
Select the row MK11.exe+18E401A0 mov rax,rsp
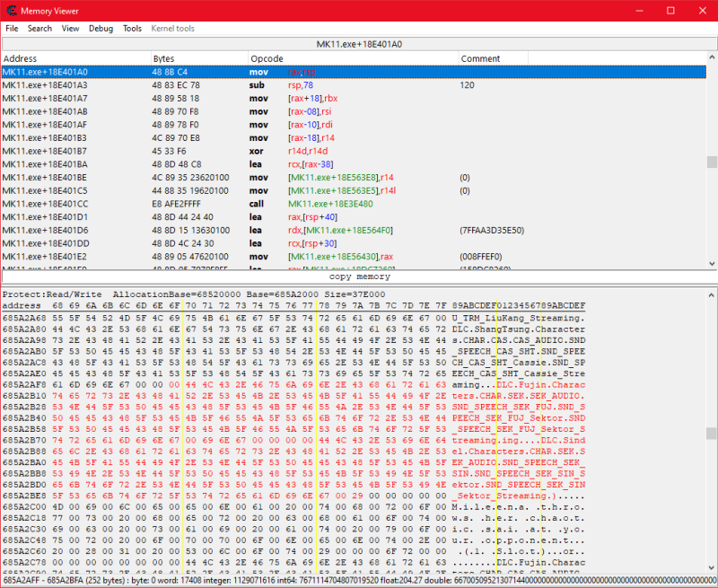(354, 72)
